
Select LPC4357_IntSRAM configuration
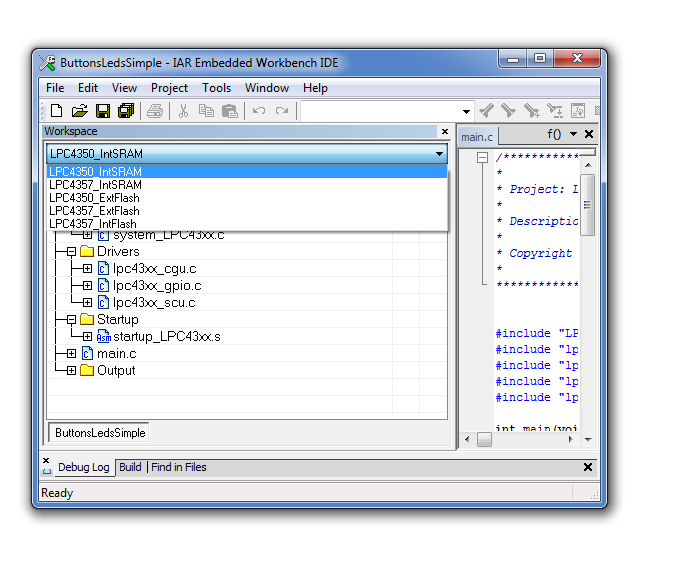pos(247,185)
